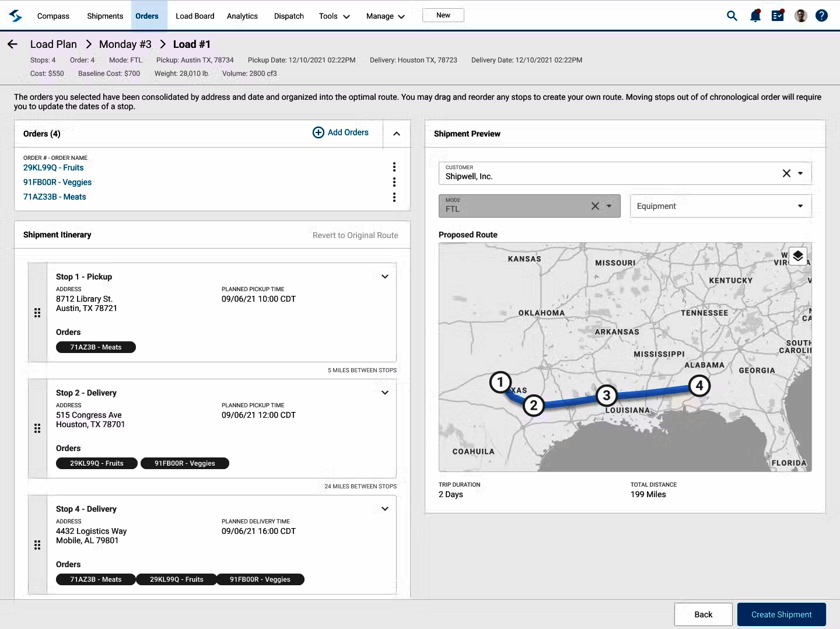
Task: Click the Create Shipment button
Action: click(781, 614)
